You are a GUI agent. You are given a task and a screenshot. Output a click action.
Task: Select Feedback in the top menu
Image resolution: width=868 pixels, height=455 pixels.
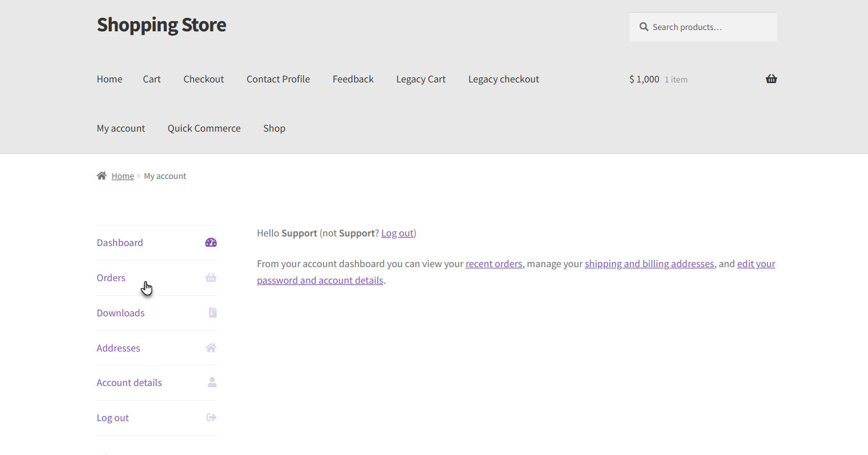[353, 79]
